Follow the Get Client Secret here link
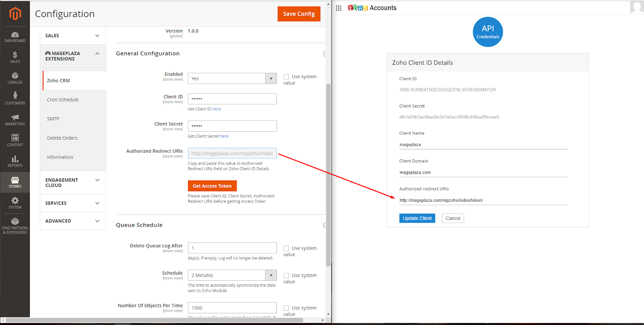The width and height of the screenshot is (644, 325). tap(224, 137)
